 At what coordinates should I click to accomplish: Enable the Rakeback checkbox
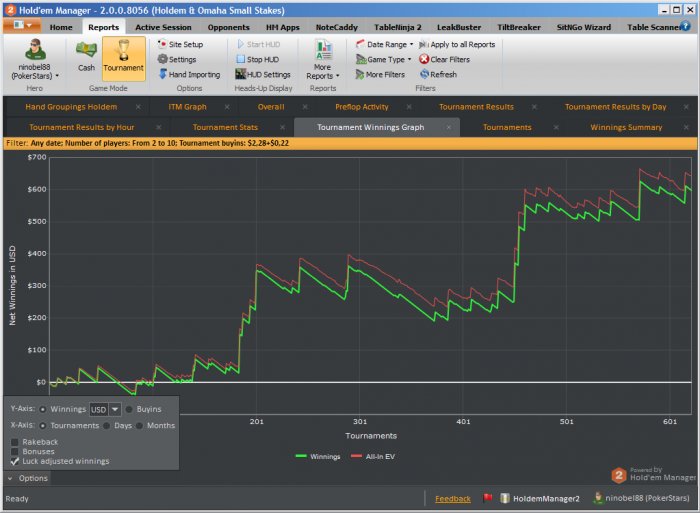[x=14, y=441]
